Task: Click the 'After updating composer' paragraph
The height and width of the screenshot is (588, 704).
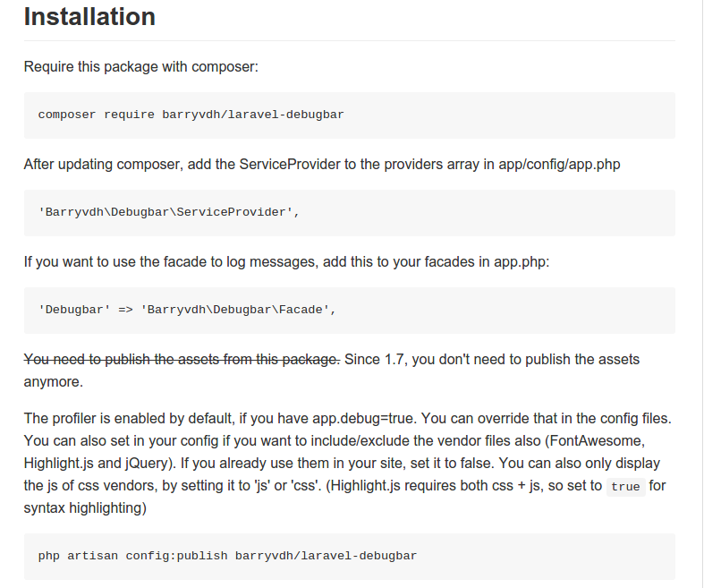Action: (x=322, y=165)
